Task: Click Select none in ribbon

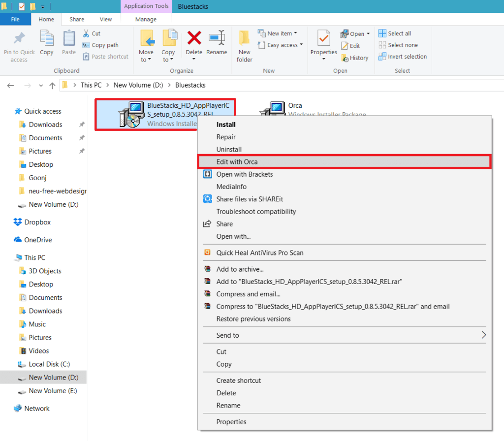Action: pyautogui.click(x=398, y=45)
